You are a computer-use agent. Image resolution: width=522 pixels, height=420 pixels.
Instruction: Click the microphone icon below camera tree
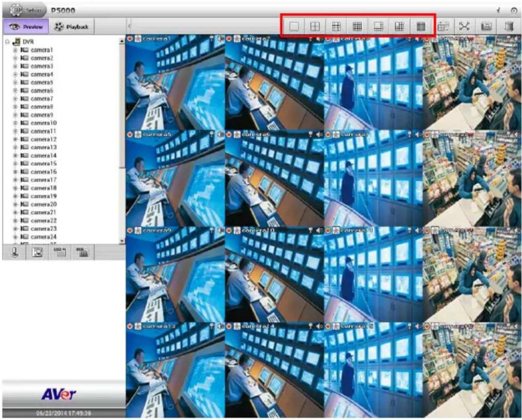(15, 252)
